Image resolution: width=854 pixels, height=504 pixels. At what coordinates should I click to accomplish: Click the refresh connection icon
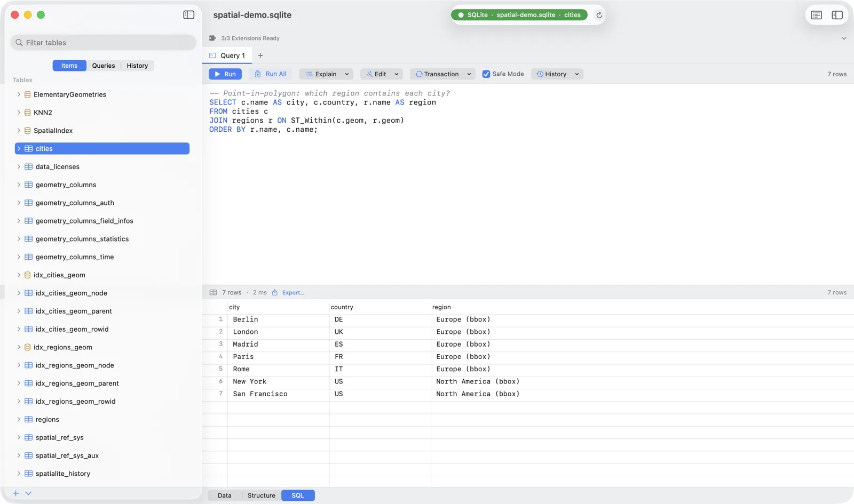click(599, 15)
